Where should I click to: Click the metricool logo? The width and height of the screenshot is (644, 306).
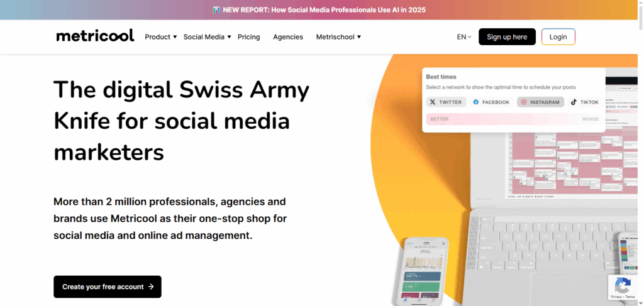click(96, 36)
